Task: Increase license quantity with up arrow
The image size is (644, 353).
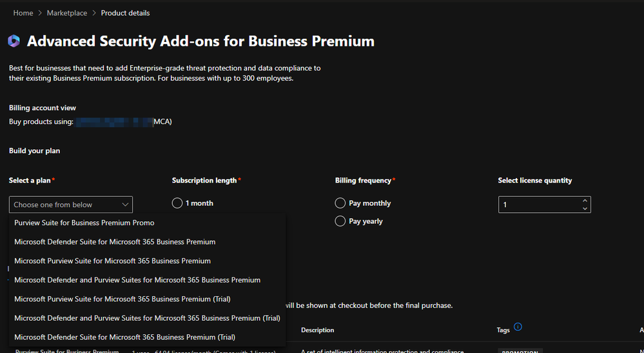Action: pos(585,201)
